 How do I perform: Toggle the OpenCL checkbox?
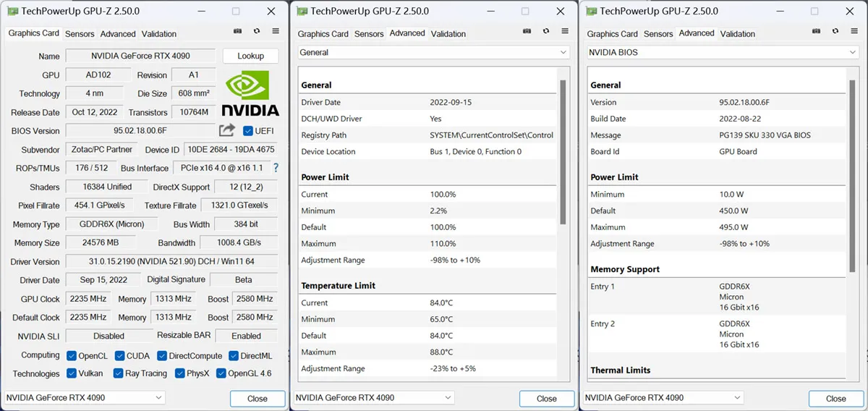click(72, 355)
